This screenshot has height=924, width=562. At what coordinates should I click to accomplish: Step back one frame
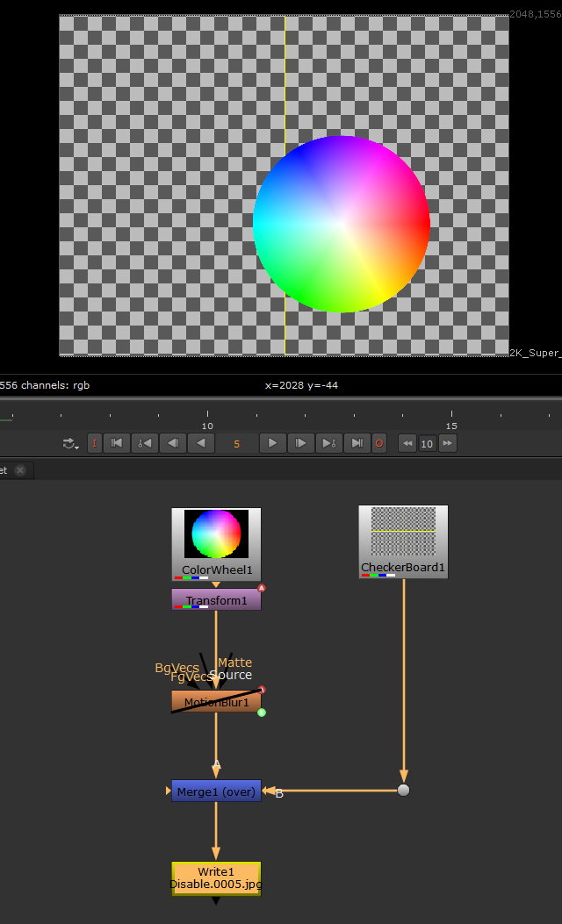point(173,443)
